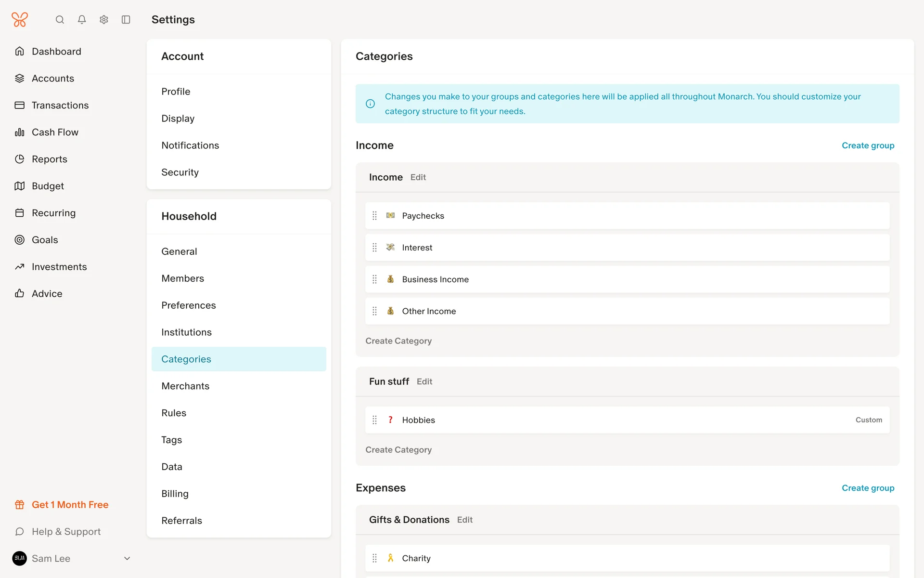The height and width of the screenshot is (578, 924).
Task: Click the Paychecks drag handle icon
Action: [x=374, y=216]
